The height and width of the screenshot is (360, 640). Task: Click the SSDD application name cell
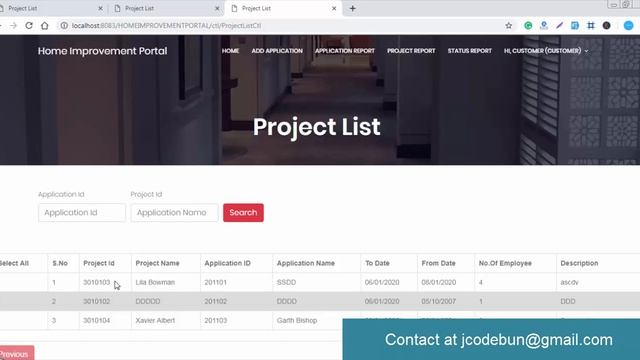[286, 282]
